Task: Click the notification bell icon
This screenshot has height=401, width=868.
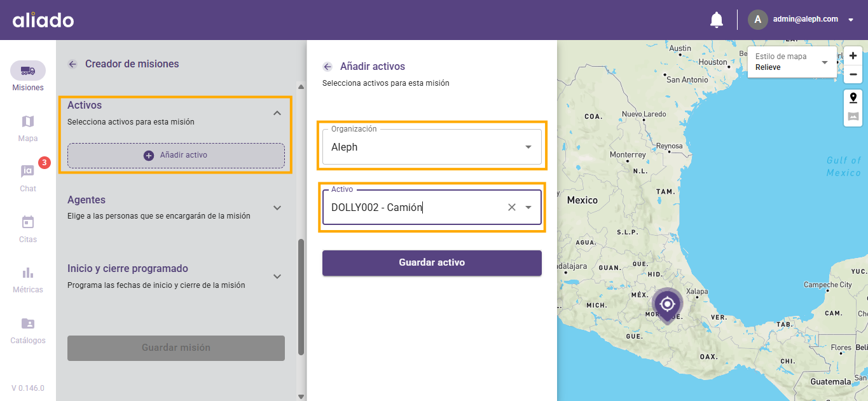Action: (x=717, y=20)
